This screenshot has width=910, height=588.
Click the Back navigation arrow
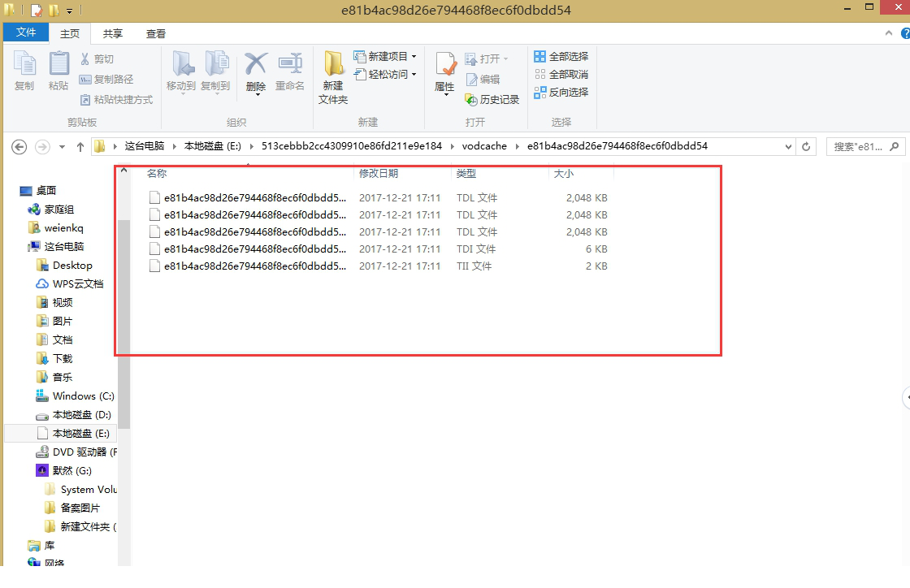pyautogui.click(x=19, y=147)
